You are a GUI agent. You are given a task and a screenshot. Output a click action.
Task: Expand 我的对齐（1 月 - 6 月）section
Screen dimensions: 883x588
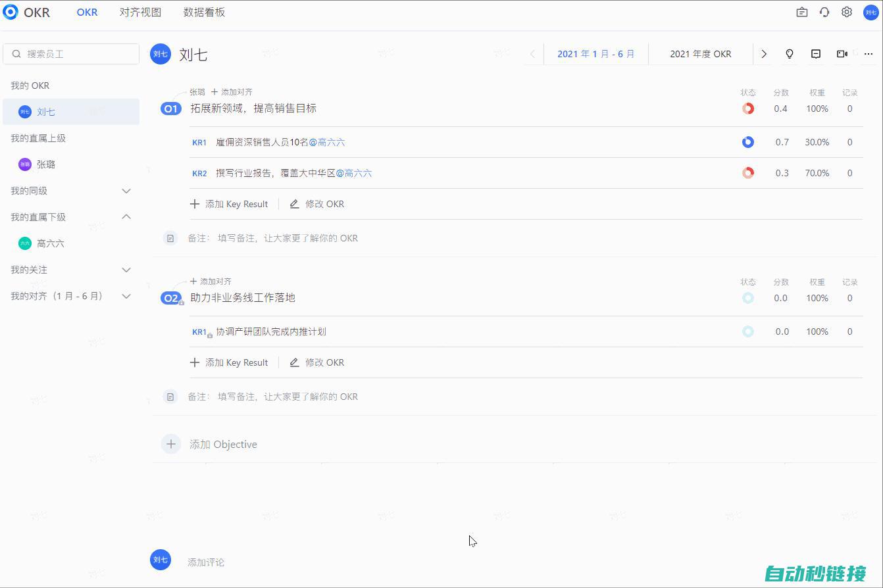(x=126, y=296)
